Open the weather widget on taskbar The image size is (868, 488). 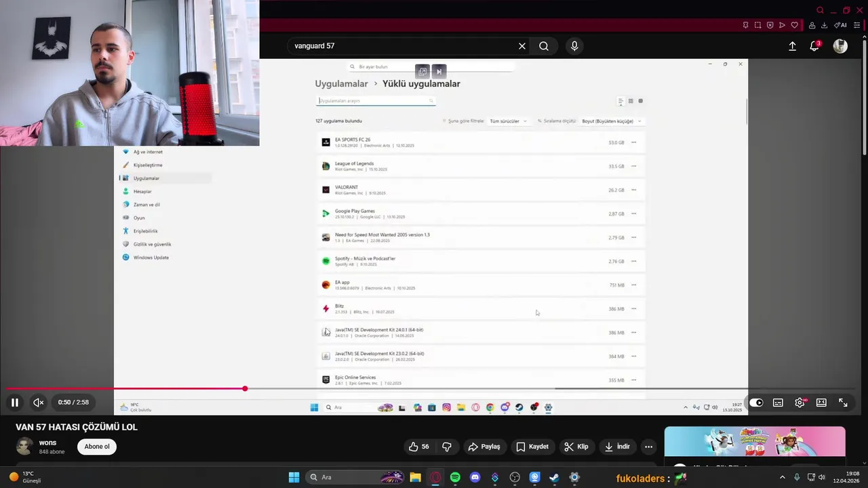coord(25,477)
